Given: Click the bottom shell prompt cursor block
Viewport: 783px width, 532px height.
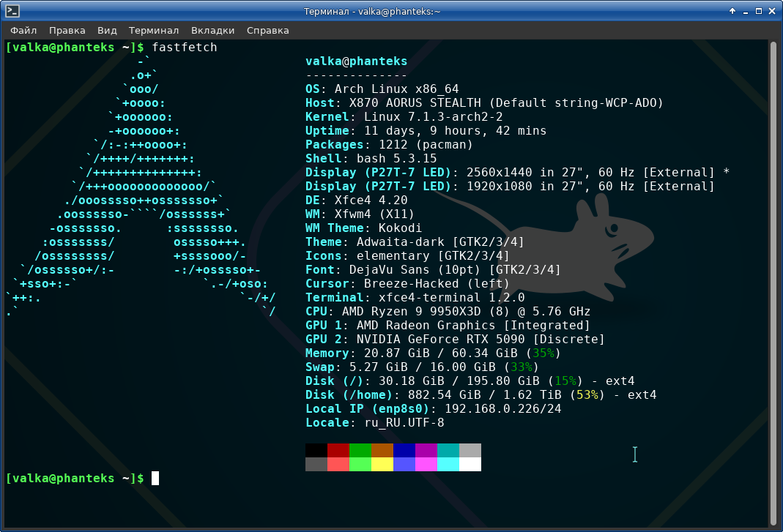Looking at the screenshot, I should 155,478.
